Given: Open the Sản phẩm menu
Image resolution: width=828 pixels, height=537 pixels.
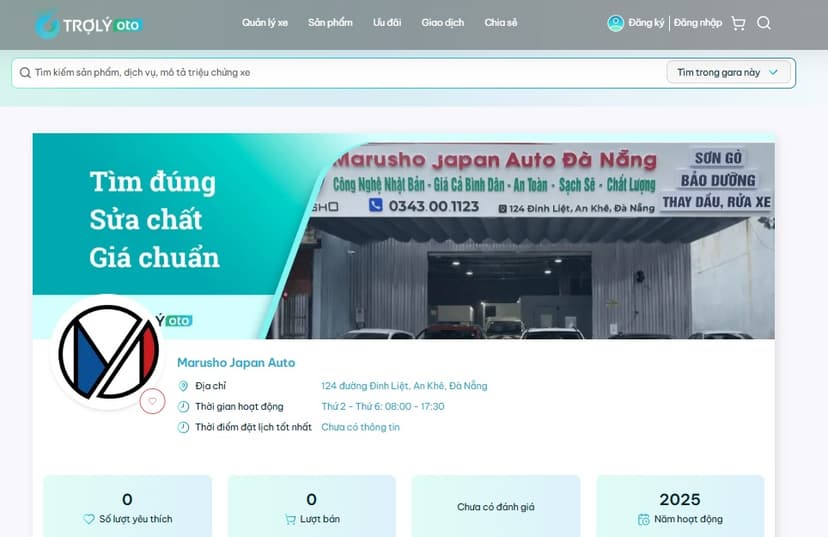Looking at the screenshot, I should click(330, 23).
